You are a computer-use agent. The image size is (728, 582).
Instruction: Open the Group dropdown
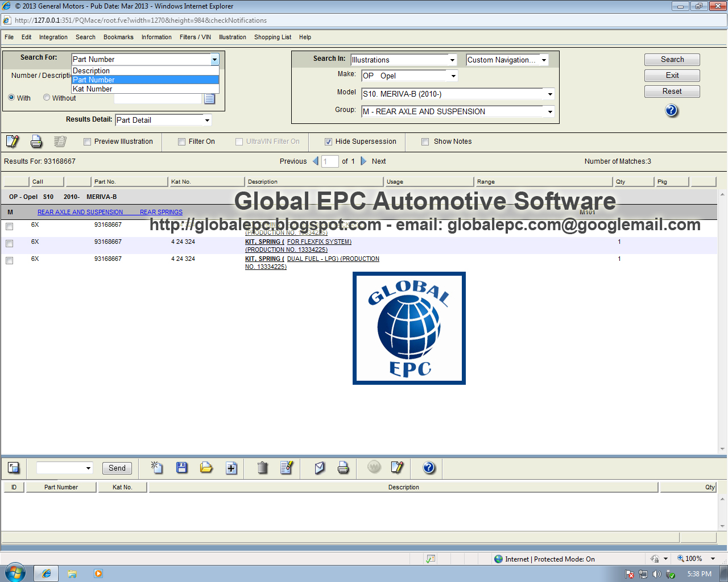pyautogui.click(x=550, y=111)
